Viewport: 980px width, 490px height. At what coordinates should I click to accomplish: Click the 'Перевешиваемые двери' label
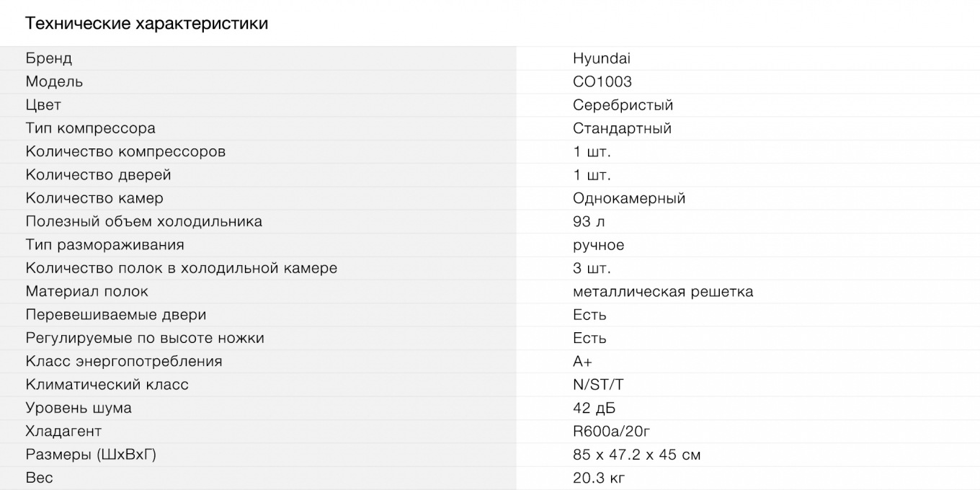point(116,315)
